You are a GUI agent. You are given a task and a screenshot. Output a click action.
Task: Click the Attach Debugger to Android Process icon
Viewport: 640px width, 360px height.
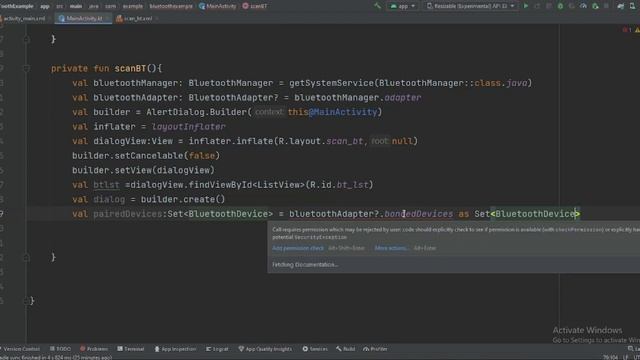click(x=595, y=6)
